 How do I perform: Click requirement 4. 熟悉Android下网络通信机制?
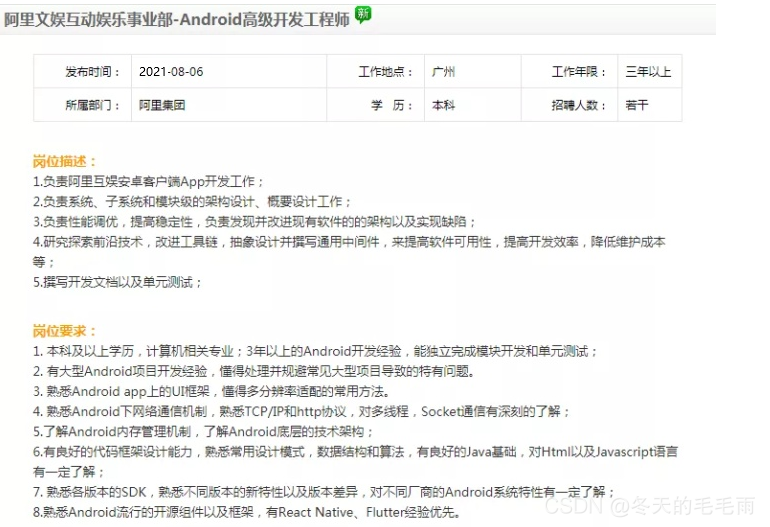point(302,412)
